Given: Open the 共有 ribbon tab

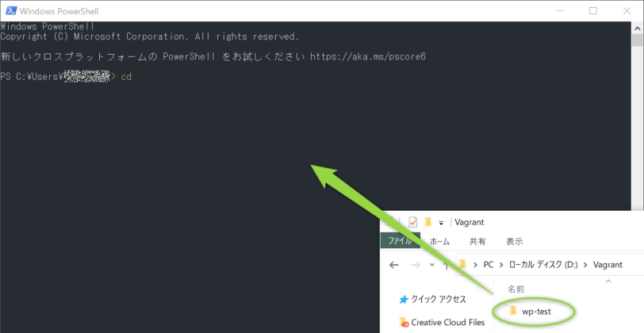Looking at the screenshot, I should [x=477, y=242].
